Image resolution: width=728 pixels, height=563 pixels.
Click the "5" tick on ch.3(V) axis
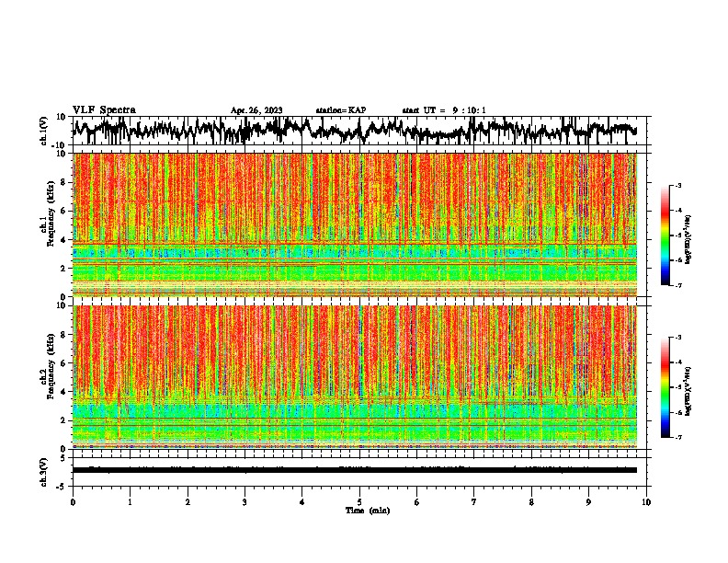pos(63,458)
